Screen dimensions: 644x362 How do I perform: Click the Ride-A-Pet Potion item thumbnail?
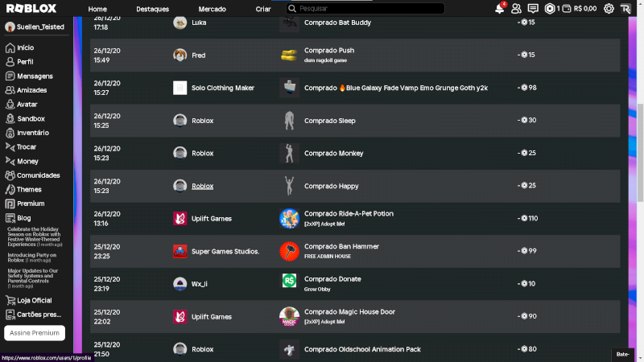[289, 218]
